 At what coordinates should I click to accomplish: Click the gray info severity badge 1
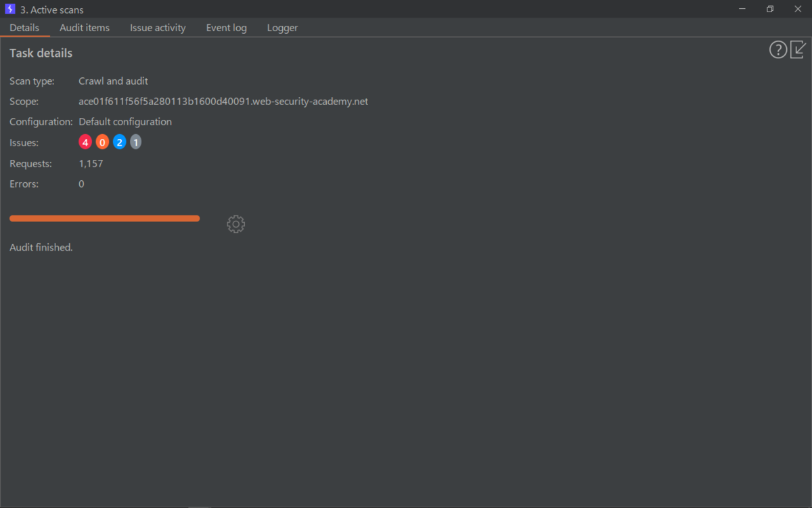tap(136, 142)
